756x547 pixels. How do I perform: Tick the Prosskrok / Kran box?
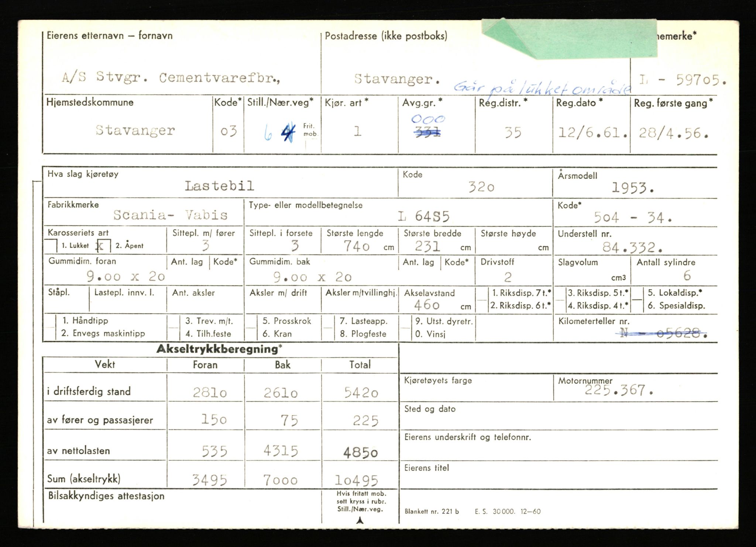[x=251, y=328]
